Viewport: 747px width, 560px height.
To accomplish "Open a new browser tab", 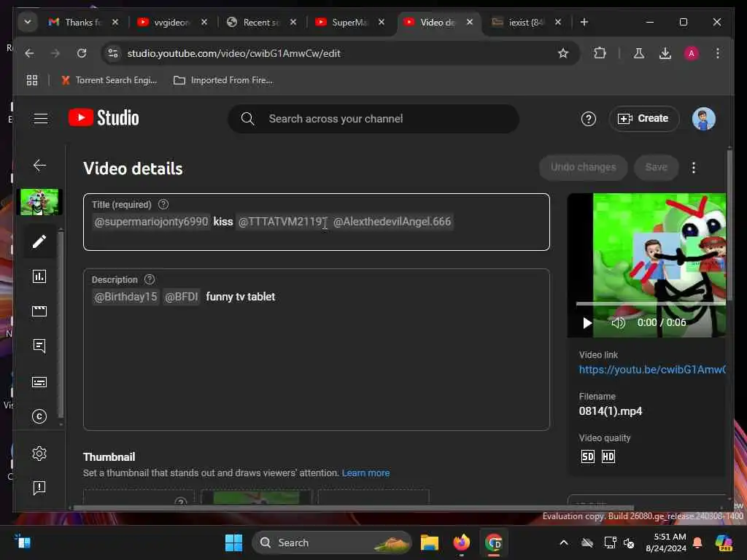I will 584,22.
